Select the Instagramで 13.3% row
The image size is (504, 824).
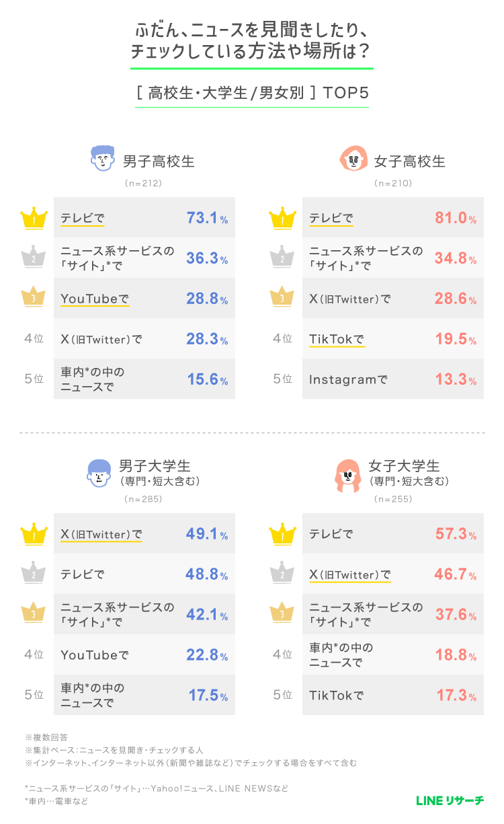393,379
